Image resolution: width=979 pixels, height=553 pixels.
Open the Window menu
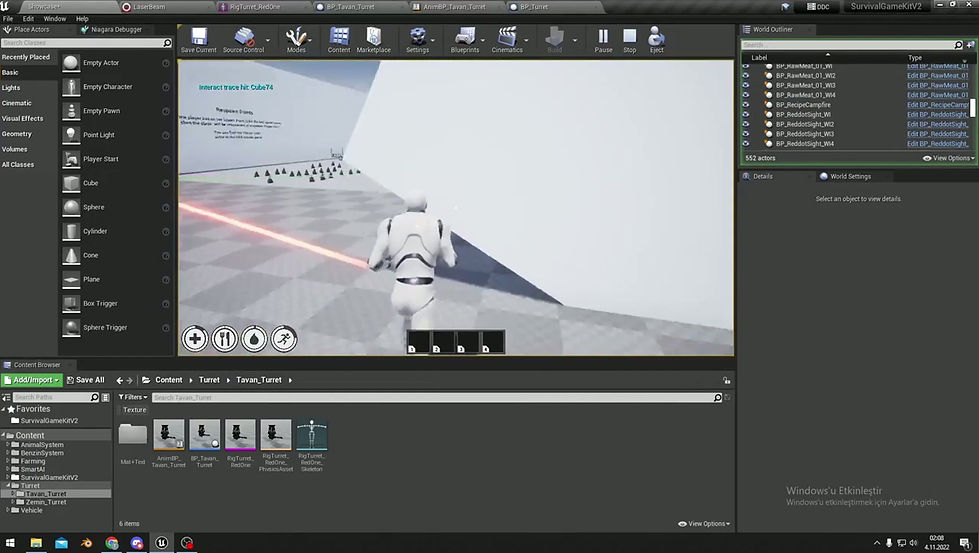55,18
